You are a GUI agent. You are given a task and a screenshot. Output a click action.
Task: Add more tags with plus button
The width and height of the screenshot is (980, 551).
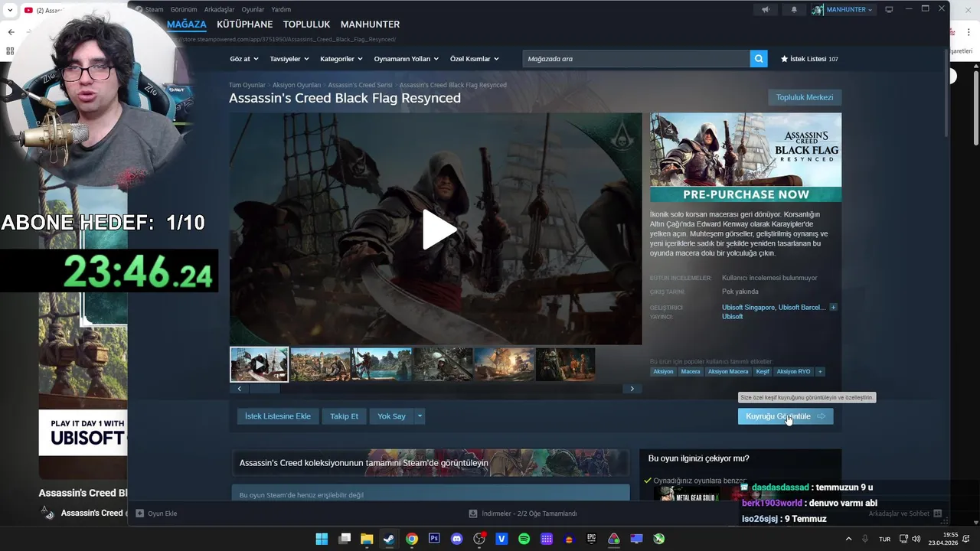[820, 372]
